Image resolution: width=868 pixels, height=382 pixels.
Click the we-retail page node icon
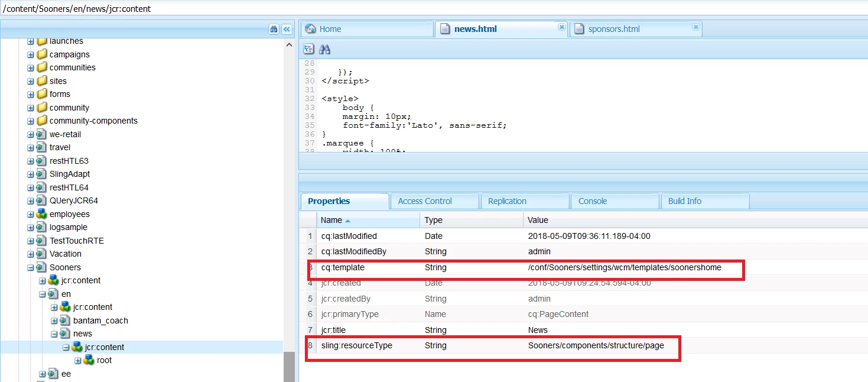[41, 134]
